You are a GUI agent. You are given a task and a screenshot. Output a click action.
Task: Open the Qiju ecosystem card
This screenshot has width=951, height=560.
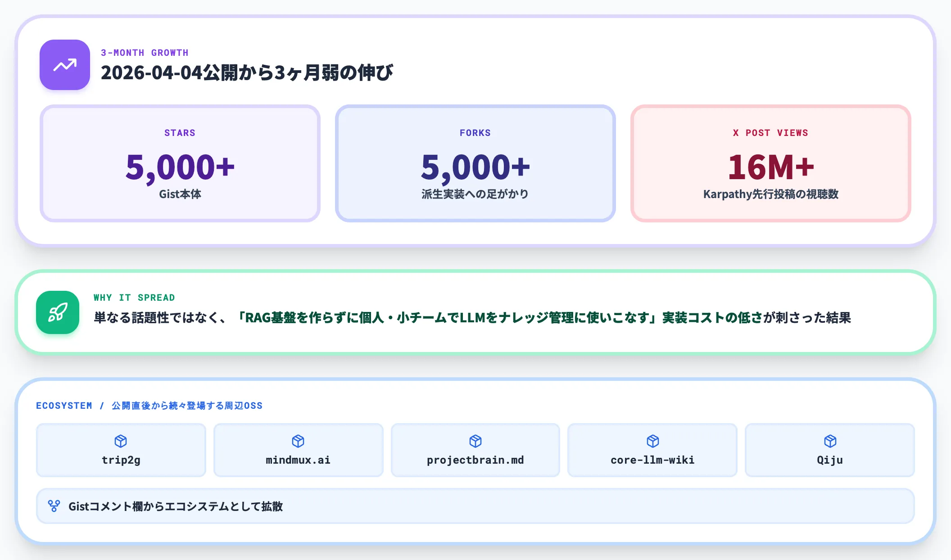pyautogui.click(x=830, y=450)
